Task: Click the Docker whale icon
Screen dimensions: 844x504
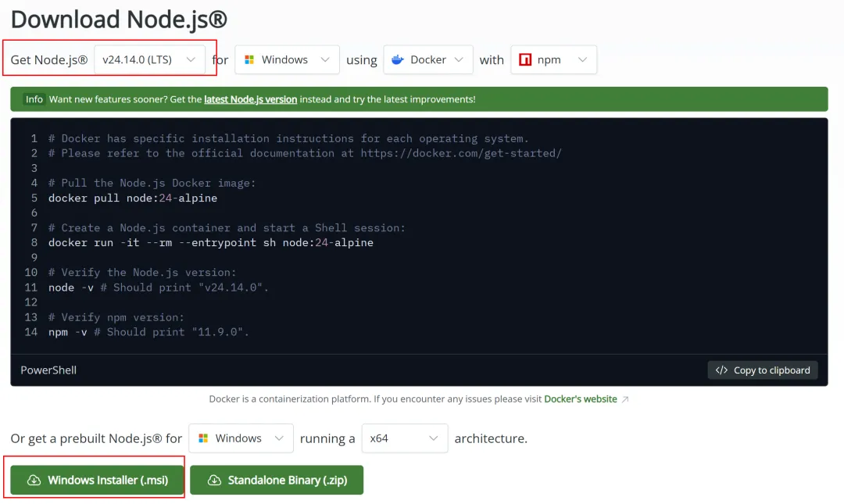Action: point(398,59)
